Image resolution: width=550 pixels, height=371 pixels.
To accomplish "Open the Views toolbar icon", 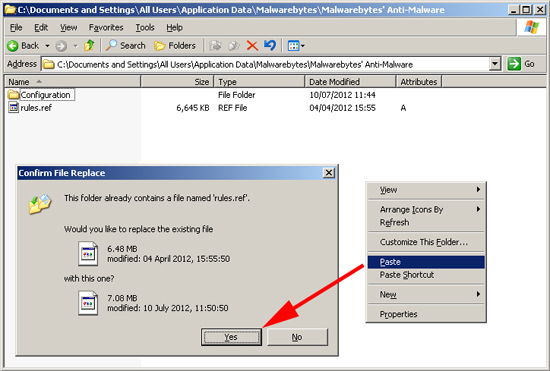I will pos(293,46).
